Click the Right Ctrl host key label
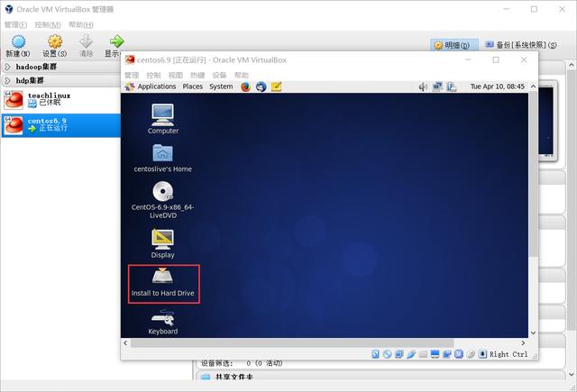Screen dimensions: 577x392 pyautogui.click(x=508, y=354)
